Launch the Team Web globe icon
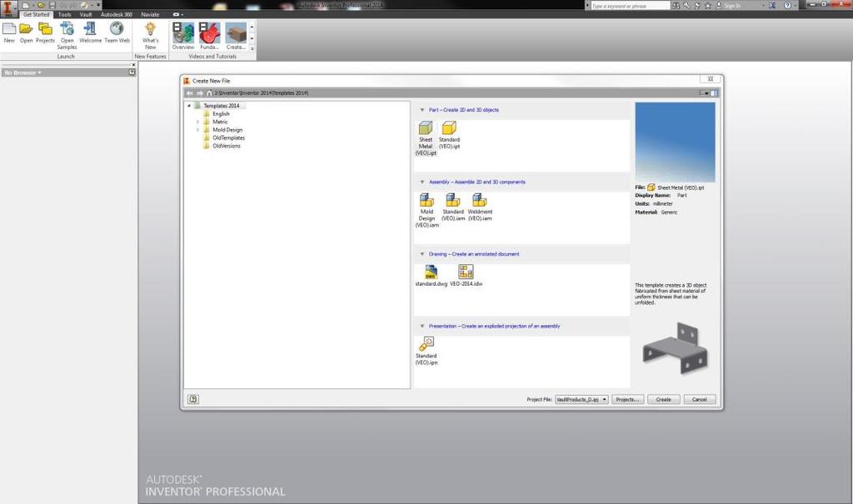 pos(117,32)
